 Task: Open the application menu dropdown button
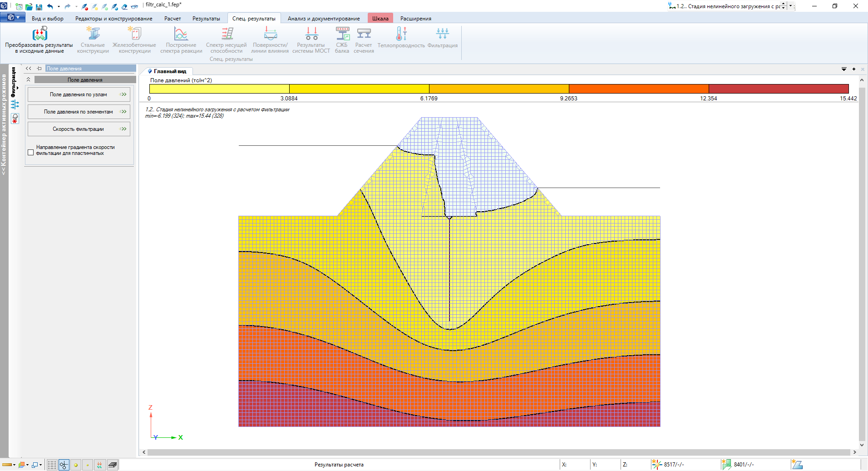[x=13, y=18]
